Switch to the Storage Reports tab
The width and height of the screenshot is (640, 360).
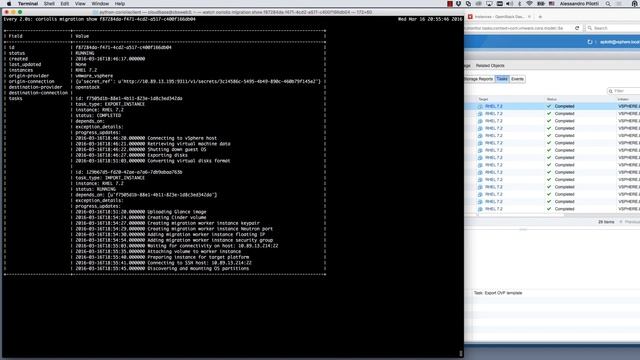[479, 79]
